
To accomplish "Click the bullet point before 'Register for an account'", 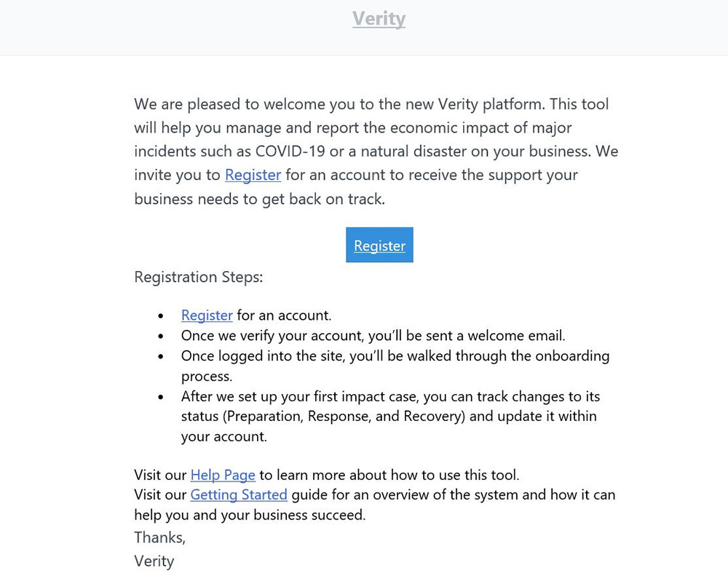I will coord(161,316).
